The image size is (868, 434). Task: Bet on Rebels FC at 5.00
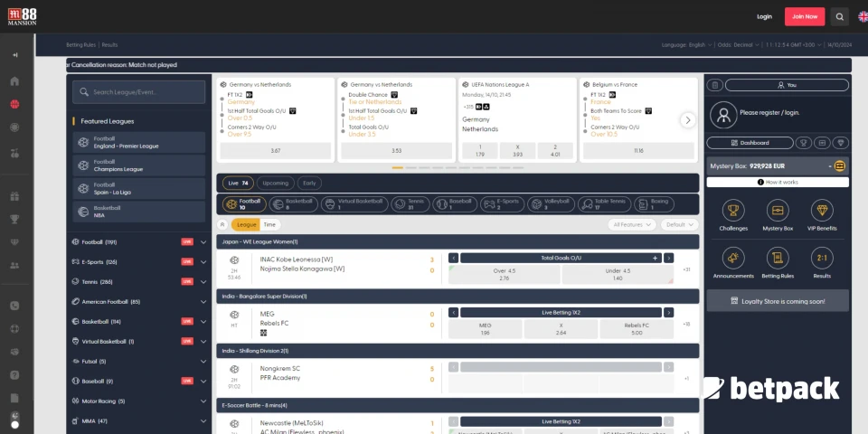click(637, 329)
